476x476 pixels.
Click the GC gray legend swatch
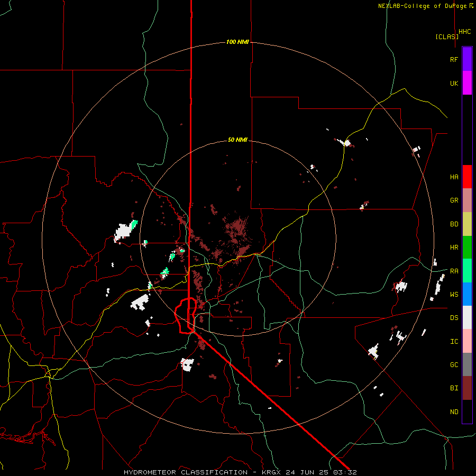point(467,364)
